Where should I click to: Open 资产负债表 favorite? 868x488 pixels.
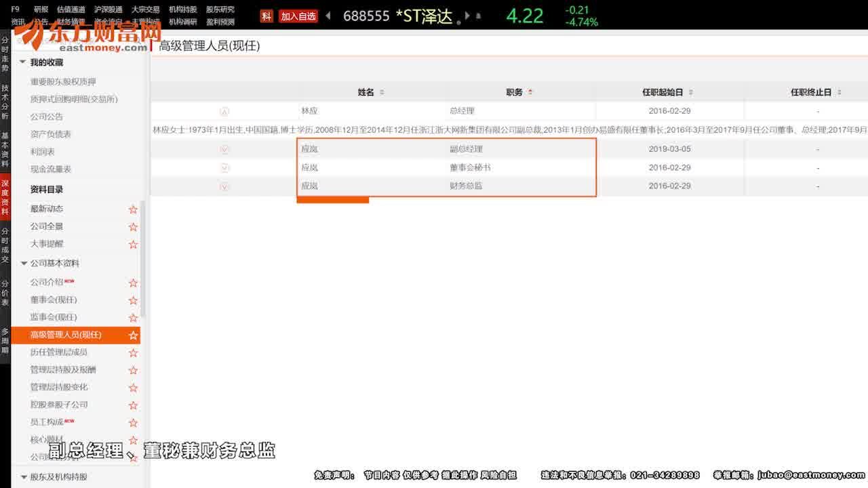tap(51, 134)
